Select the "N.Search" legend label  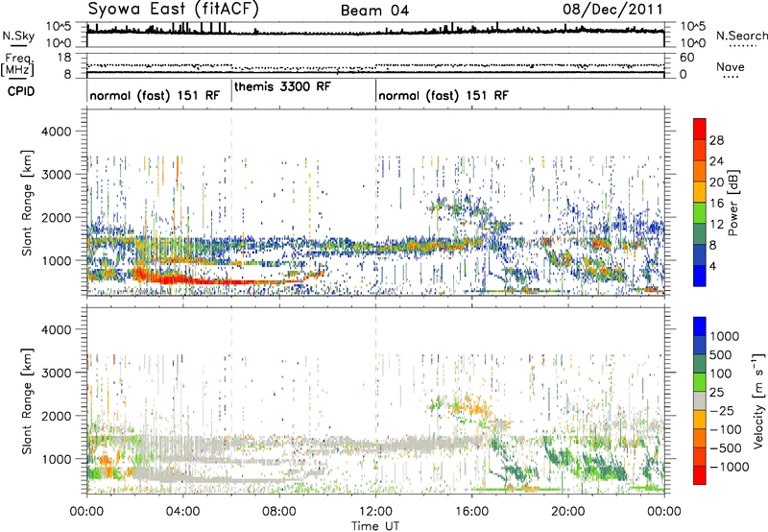pos(741,36)
